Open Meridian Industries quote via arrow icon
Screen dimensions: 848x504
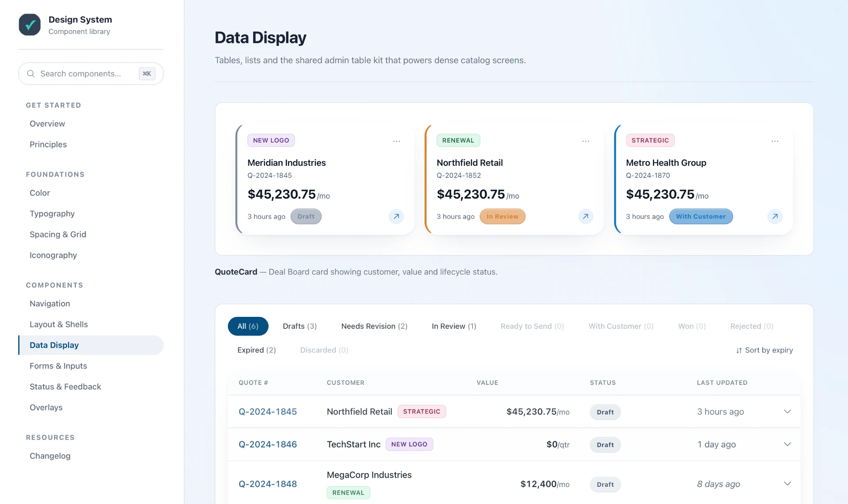click(396, 217)
